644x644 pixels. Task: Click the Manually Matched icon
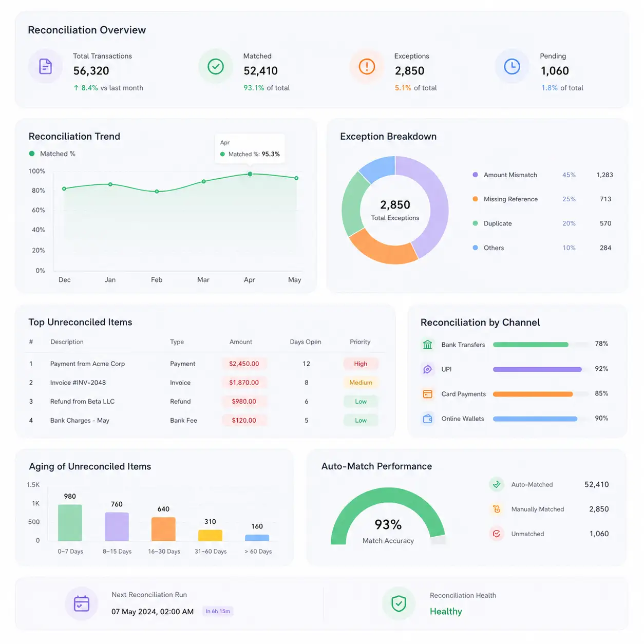click(x=496, y=509)
